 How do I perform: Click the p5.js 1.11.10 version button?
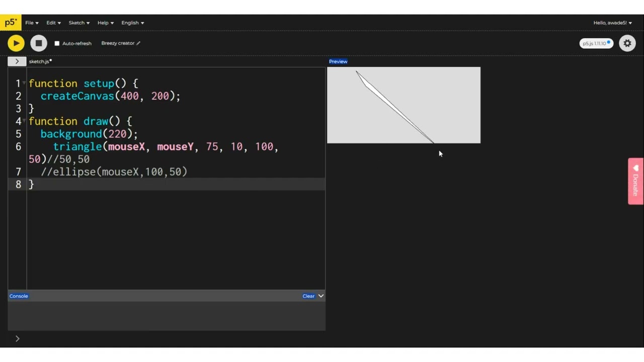pos(596,43)
